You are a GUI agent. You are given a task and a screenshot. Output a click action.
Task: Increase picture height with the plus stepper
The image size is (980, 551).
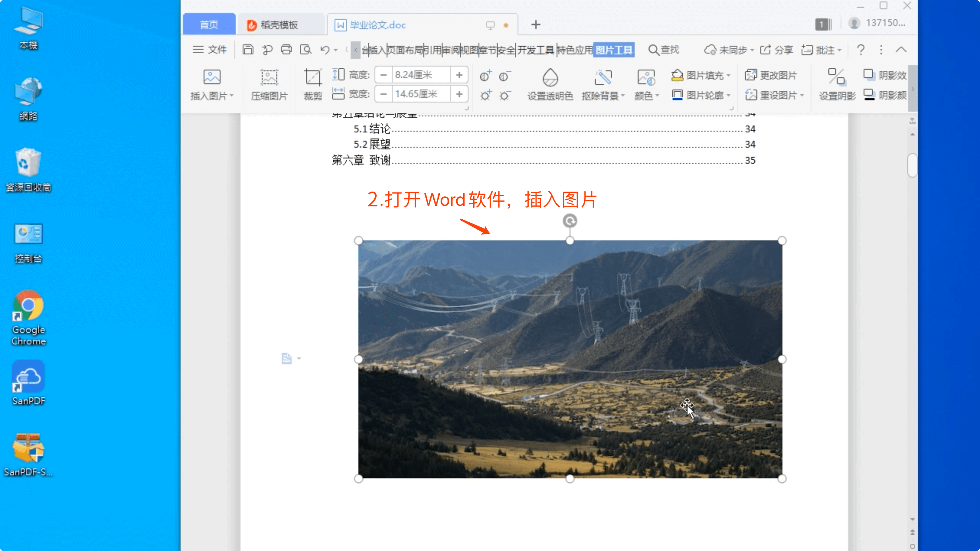click(x=459, y=75)
